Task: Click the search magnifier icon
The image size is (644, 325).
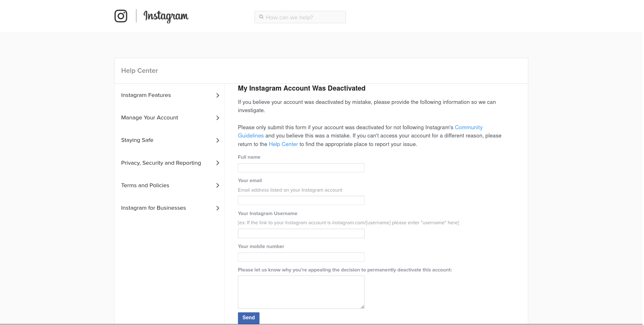Action: coord(261,17)
